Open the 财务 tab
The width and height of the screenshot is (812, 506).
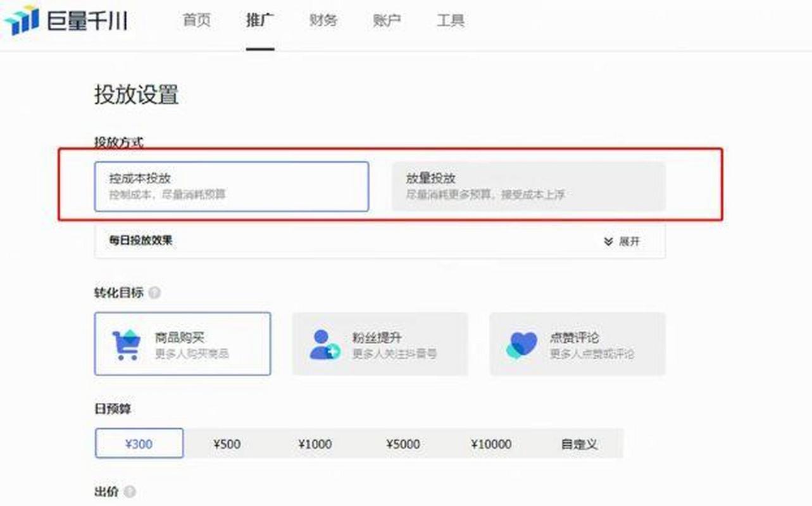(x=323, y=20)
